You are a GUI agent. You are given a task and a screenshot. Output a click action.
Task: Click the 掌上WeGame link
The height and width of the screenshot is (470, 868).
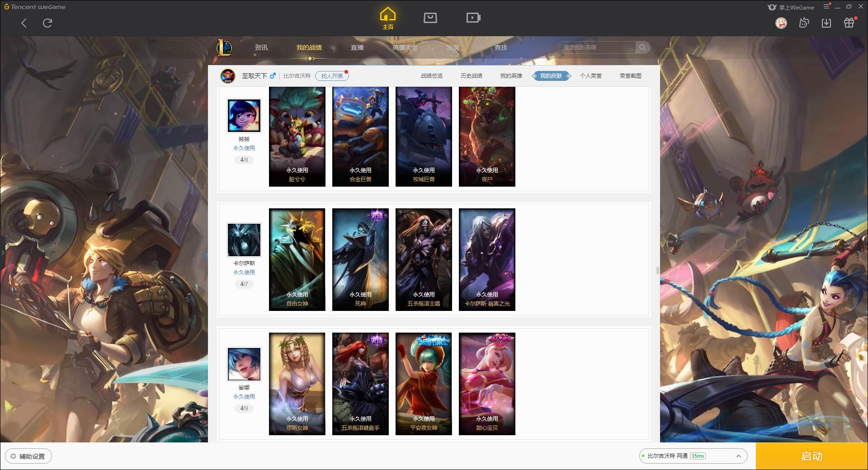point(791,7)
